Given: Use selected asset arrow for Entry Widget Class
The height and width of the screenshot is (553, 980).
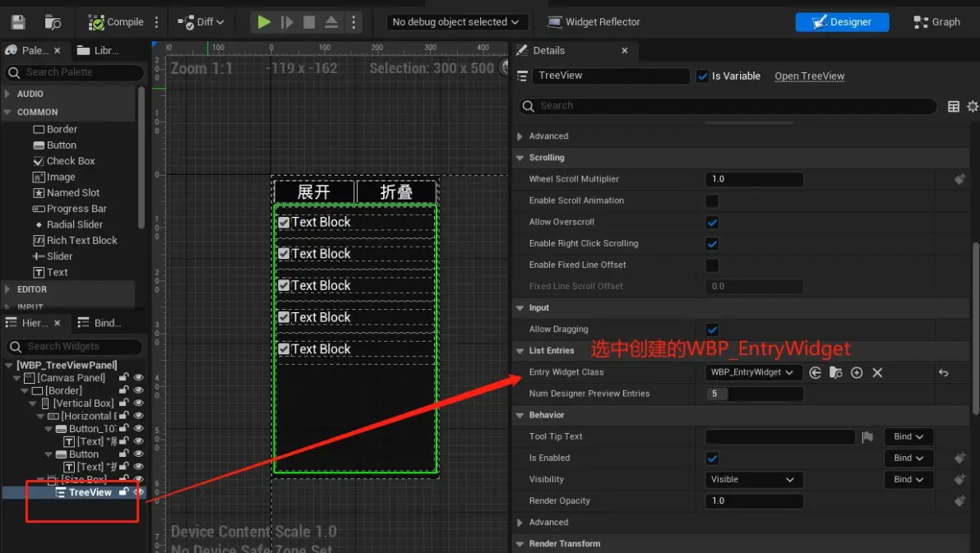Looking at the screenshot, I should (x=815, y=373).
